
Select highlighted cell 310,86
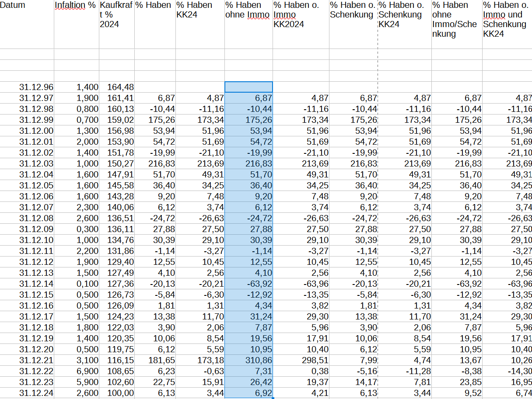(x=248, y=360)
